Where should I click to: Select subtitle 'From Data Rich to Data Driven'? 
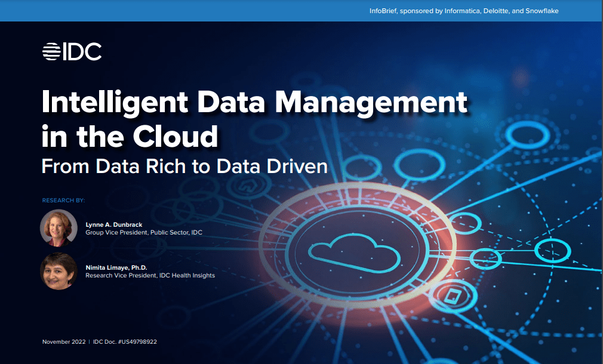pyautogui.click(x=184, y=165)
